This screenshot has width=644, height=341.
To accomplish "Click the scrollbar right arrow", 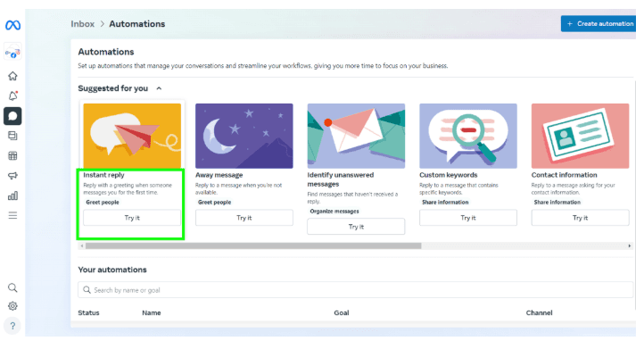I will [629, 245].
